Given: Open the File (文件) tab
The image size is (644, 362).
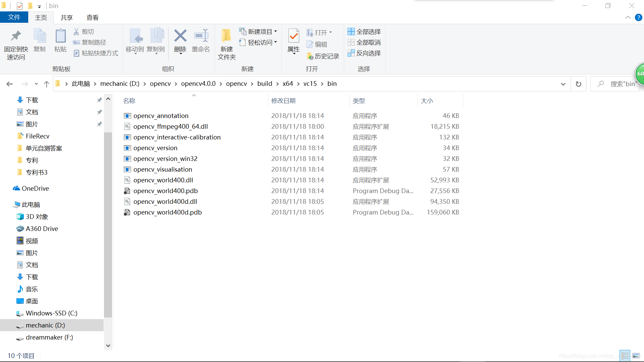Looking at the screenshot, I should pyautogui.click(x=14, y=17).
